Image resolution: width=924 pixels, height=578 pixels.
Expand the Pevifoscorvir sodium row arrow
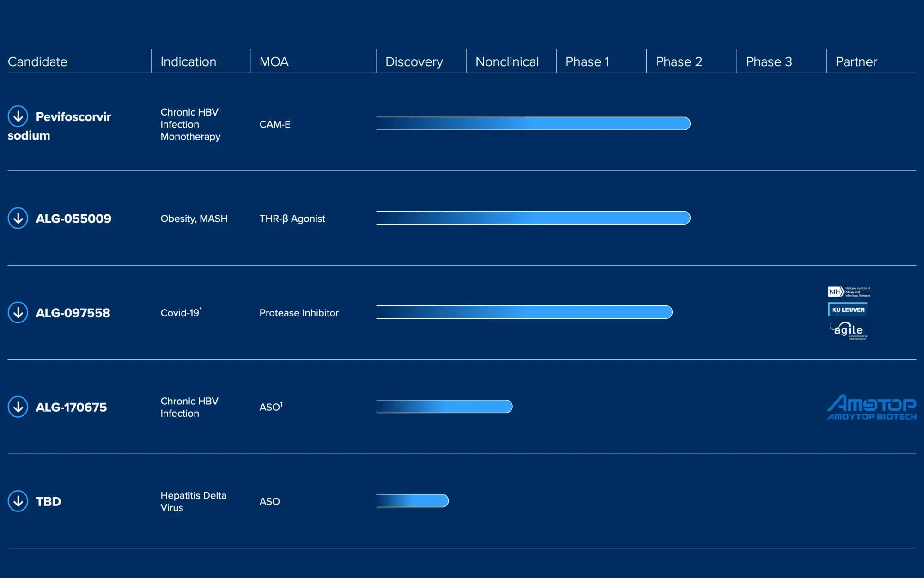click(18, 116)
